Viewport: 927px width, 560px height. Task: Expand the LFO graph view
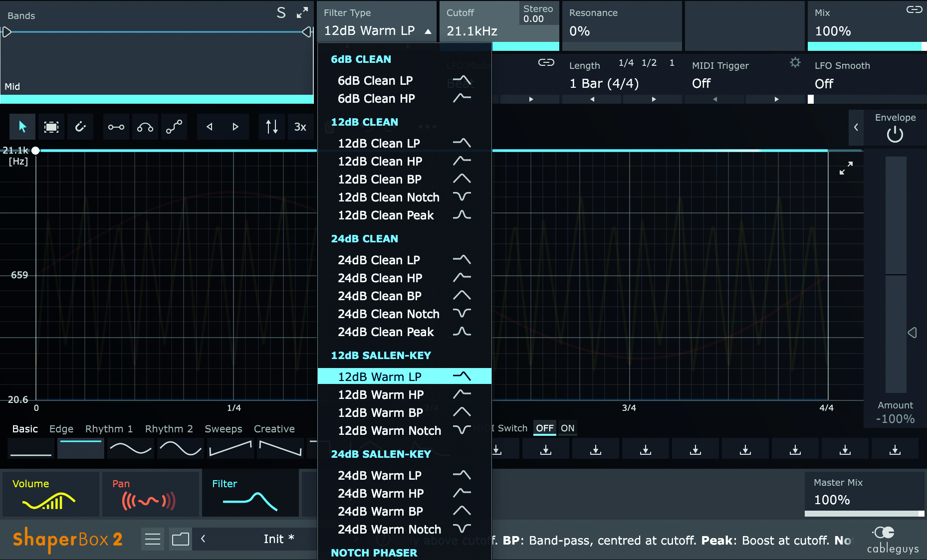click(846, 168)
